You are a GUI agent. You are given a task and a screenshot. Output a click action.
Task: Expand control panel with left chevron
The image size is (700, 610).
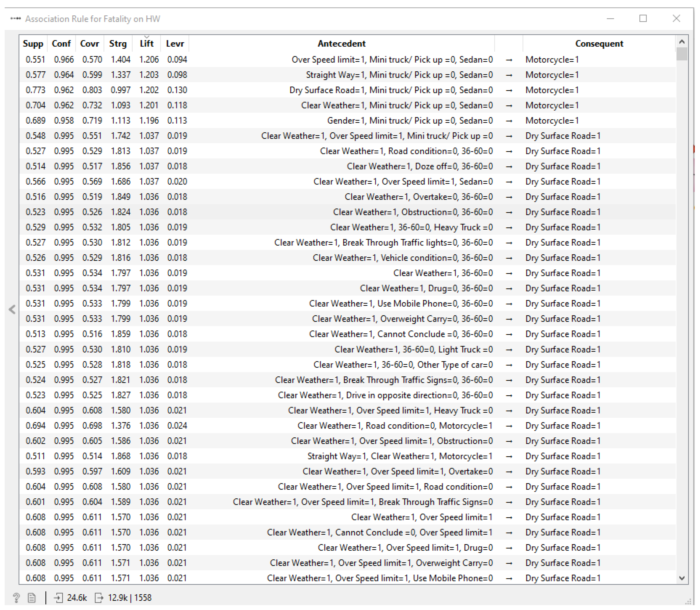point(12,309)
